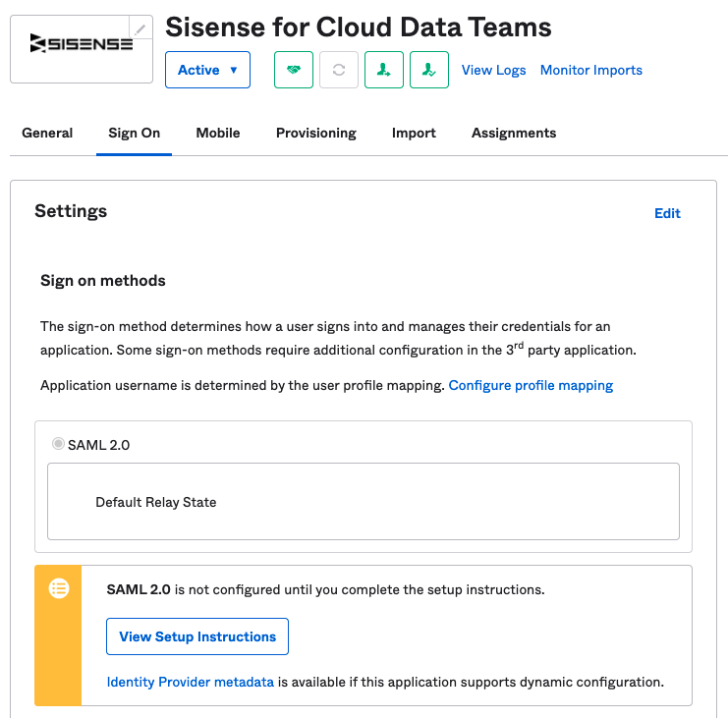The image size is (728, 718).
Task: Click the Sisense logo image
Action: coord(82,43)
